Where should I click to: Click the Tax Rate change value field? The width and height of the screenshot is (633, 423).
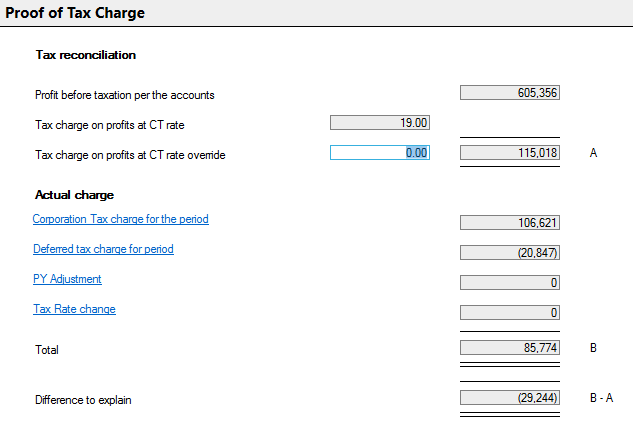point(510,312)
